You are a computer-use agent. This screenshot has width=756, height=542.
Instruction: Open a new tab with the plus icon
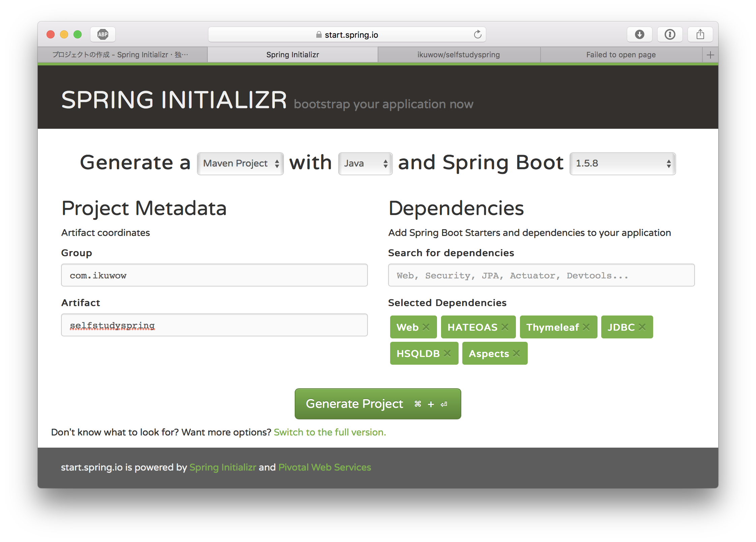point(710,55)
